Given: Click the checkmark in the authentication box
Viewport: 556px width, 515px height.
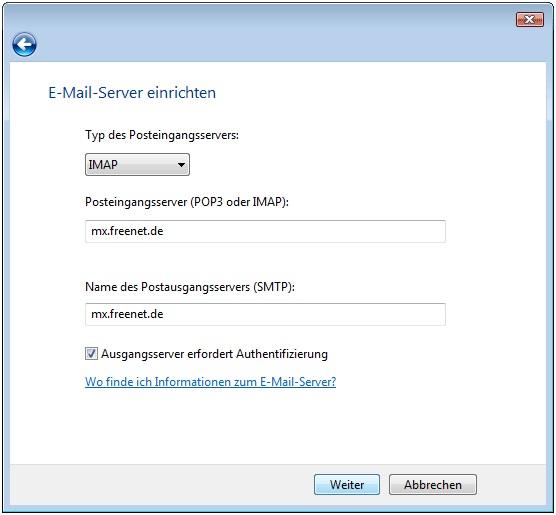Looking at the screenshot, I should [x=91, y=354].
